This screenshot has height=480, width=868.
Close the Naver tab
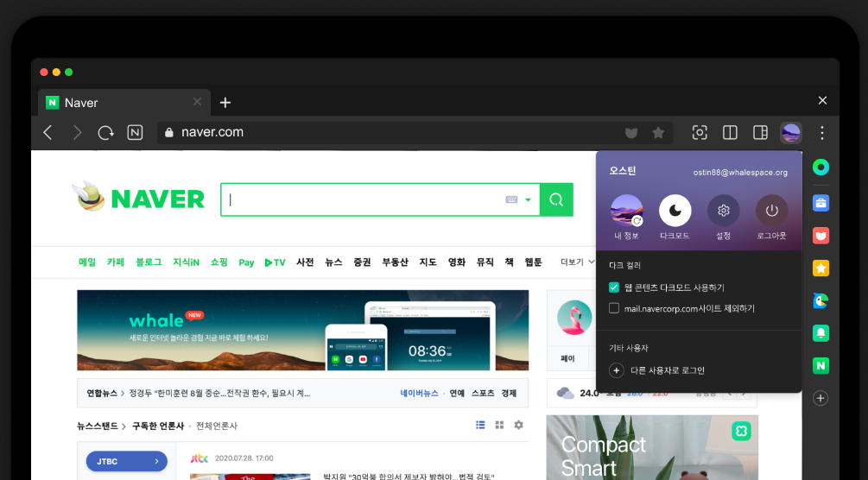[x=197, y=102]
